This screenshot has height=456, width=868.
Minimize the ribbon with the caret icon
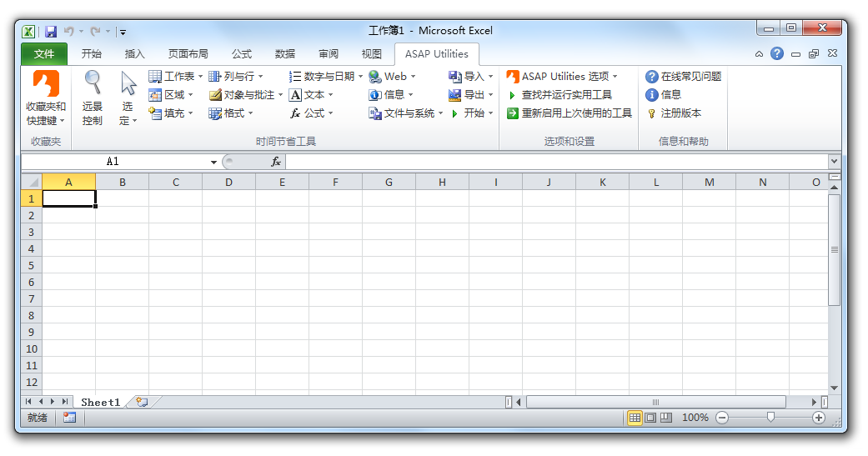tap(759, 53)
